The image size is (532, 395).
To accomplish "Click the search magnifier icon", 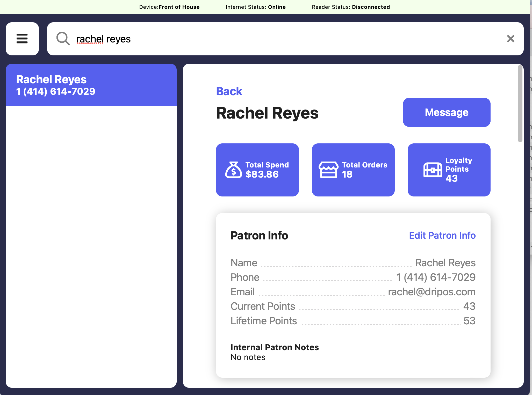I will pyautogui.click(x=63, y=39).
